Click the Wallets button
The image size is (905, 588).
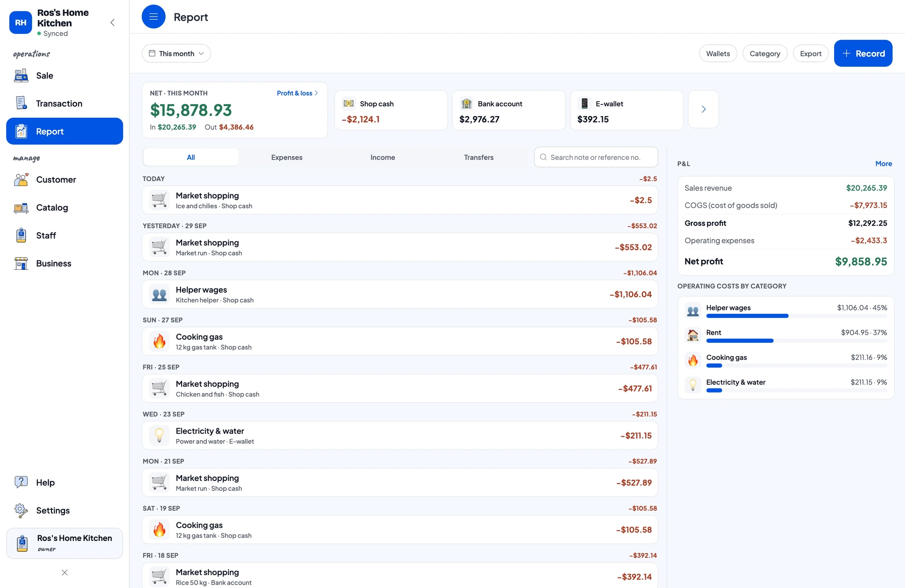click(x=718, y=53)
